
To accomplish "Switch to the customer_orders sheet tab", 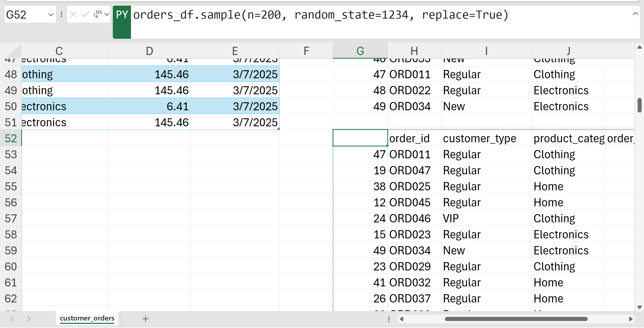I will tap(87, 318).
